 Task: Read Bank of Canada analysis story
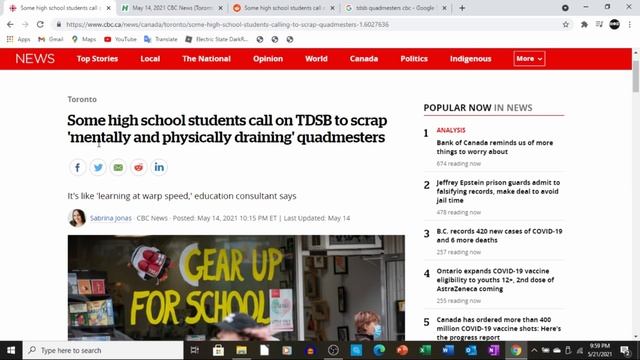pyautogui.click(x=495, y=147)
